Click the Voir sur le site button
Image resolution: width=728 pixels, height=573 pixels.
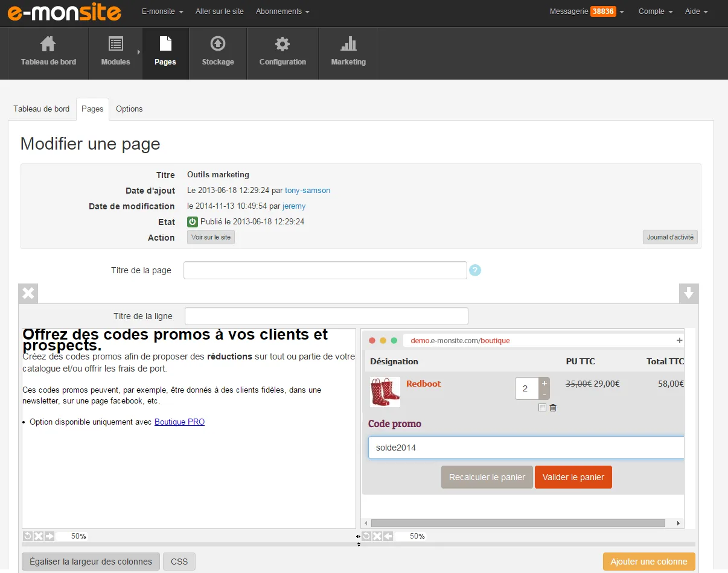(x=211, y=238)
